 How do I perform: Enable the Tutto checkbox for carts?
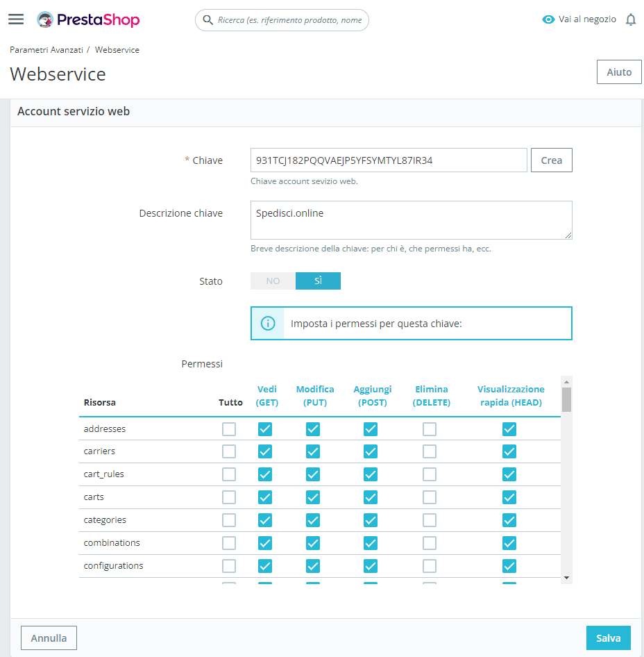[229, 497]
